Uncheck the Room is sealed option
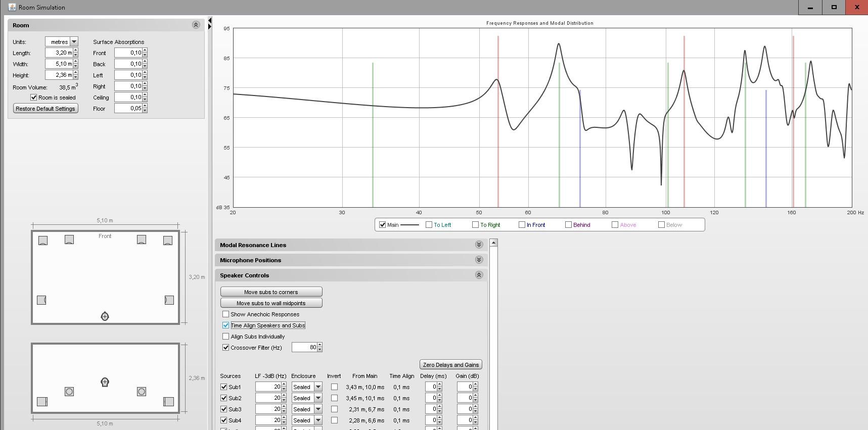 tap(34, 98)
